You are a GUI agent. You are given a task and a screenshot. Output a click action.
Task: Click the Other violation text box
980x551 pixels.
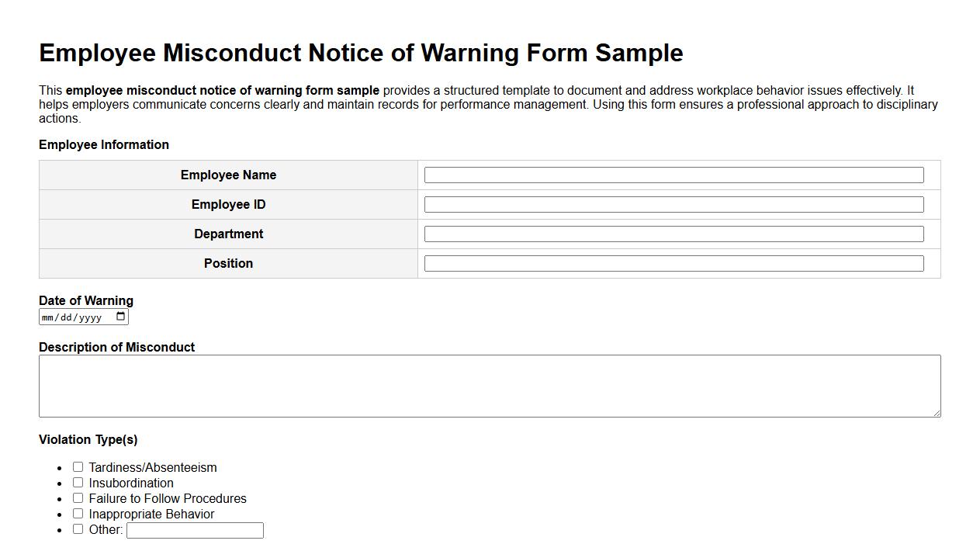(195, 529)
